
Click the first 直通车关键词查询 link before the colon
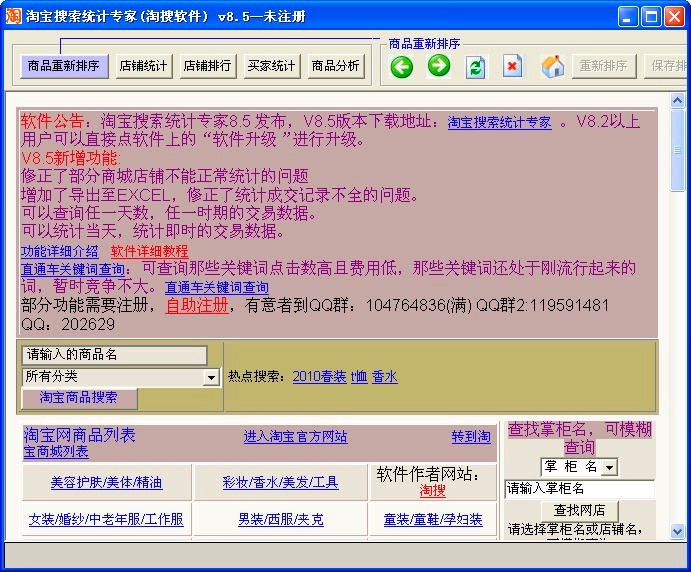click(73, 269)
